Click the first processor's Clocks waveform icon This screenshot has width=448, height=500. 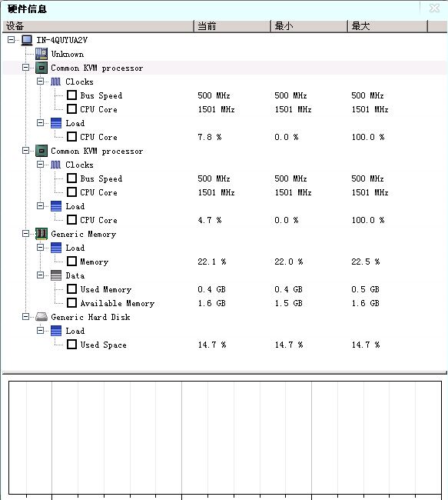(56, 82)
